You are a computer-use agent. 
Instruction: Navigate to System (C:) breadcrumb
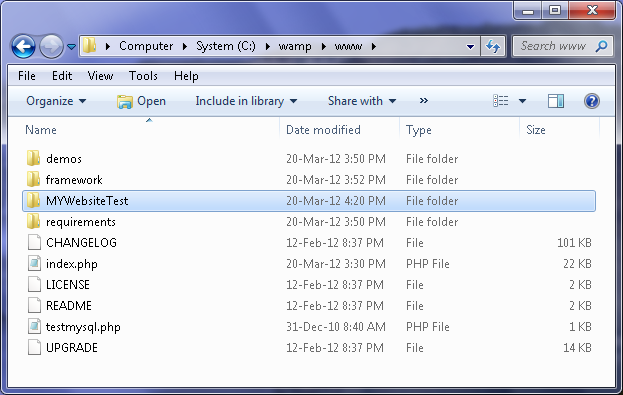(x=226, y=46)
